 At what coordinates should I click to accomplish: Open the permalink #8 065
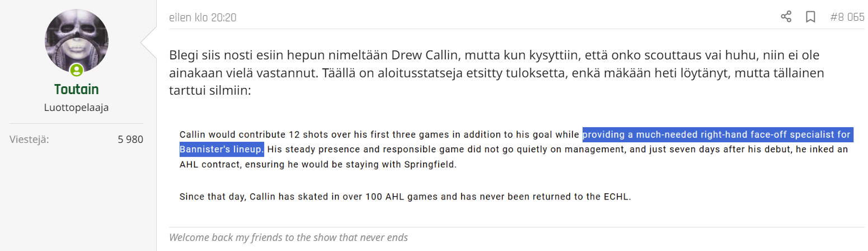pyautogui.click(x=847, y=17)
